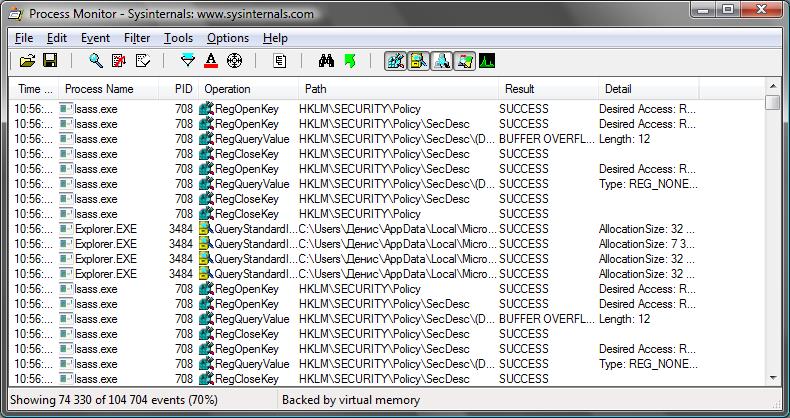Open the Filter menu

[137, 38]
